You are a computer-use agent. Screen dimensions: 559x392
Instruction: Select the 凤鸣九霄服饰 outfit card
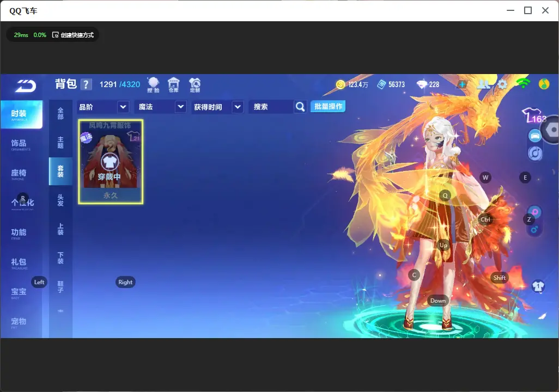[x=111, y=162]
